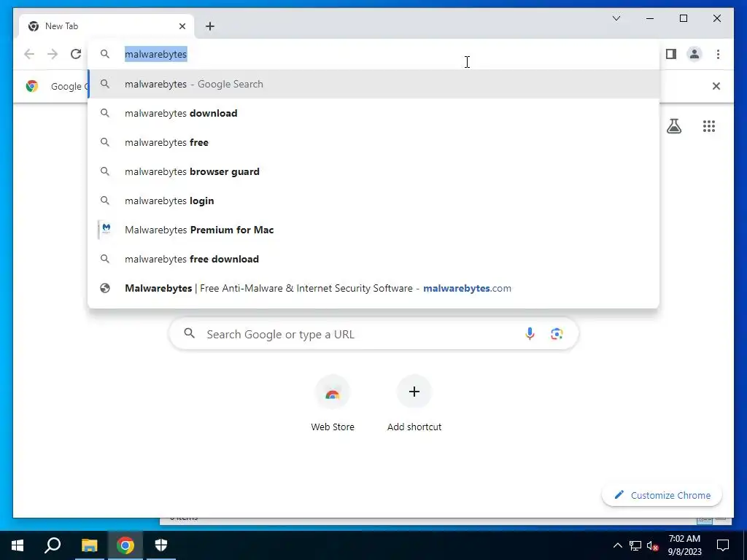This screenshot has height=560, width=747.
Task: Click the browser reload icon
Action: [x=76, y=54]
